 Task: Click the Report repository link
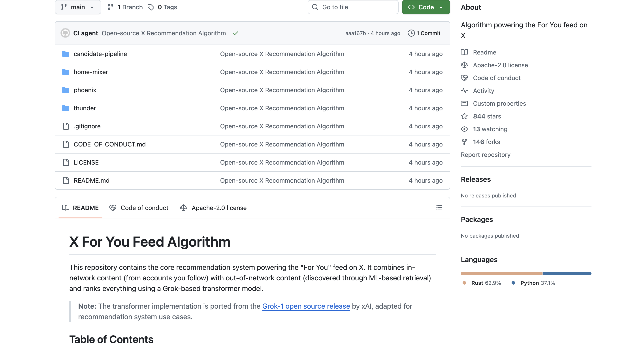coord(485,155)
